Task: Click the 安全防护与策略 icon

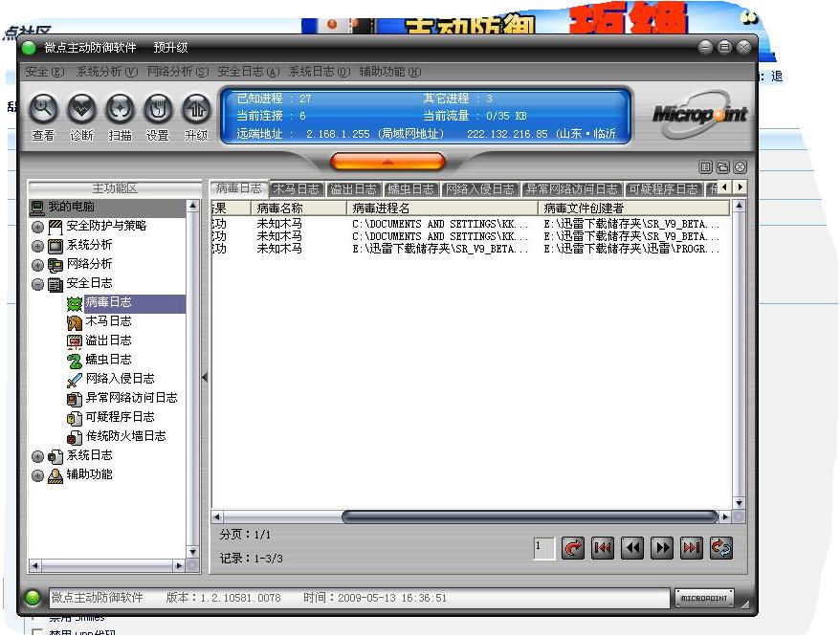Action: [x=55, y=227]
